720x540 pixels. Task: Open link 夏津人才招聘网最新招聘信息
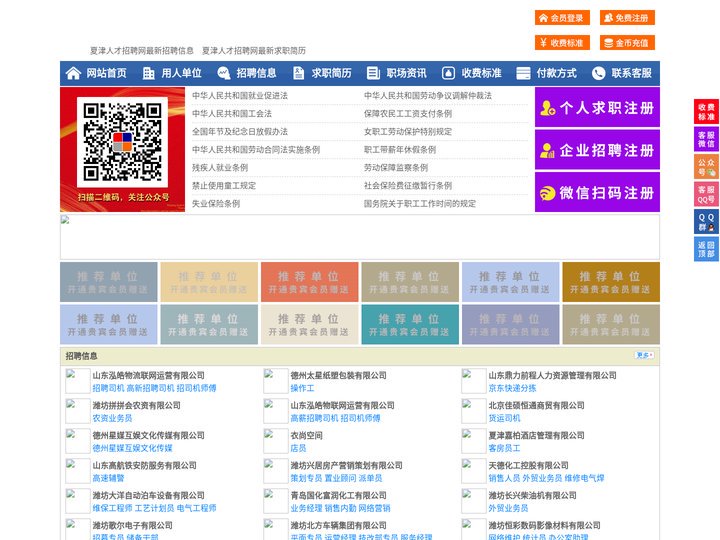tap(142, 51)
